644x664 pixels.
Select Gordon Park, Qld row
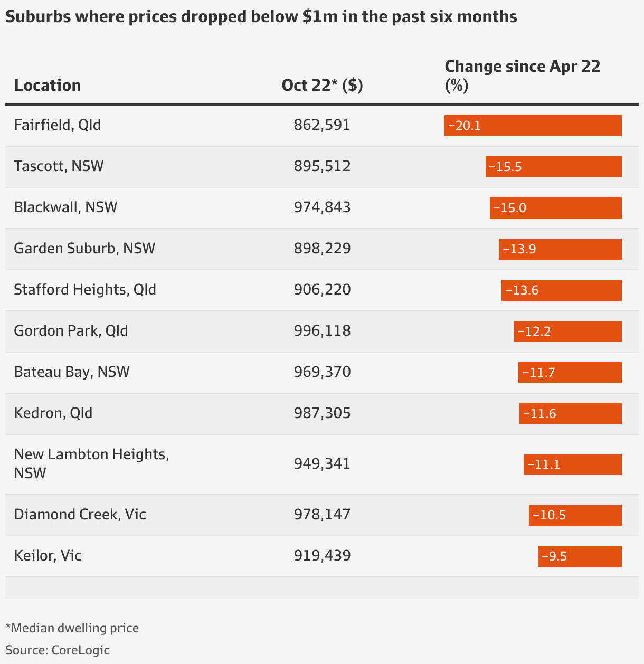coord(322,331)
